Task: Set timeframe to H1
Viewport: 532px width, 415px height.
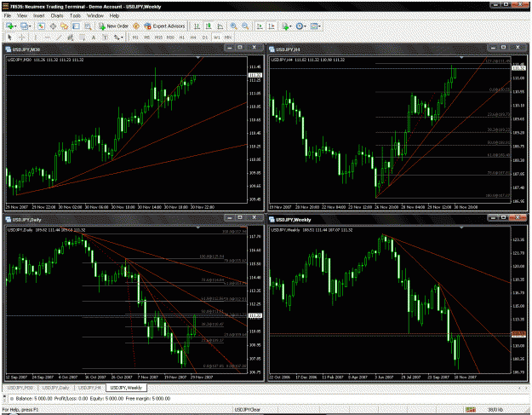Action: pyautogui.click(x=182, y=37)
